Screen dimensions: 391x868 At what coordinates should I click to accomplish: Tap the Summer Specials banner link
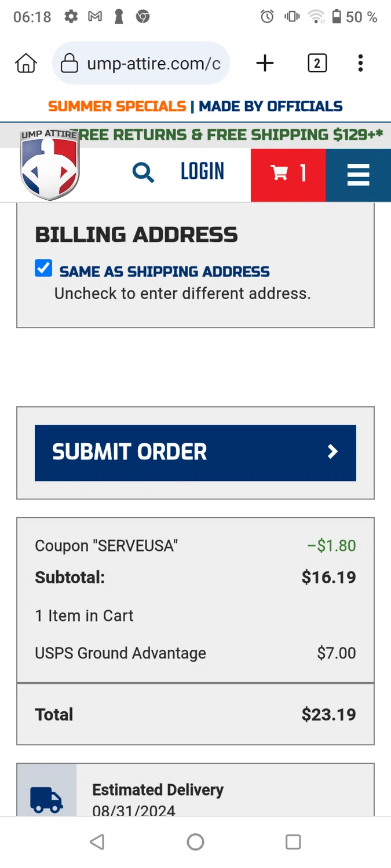pyautogui.click(x=117, y=106)
